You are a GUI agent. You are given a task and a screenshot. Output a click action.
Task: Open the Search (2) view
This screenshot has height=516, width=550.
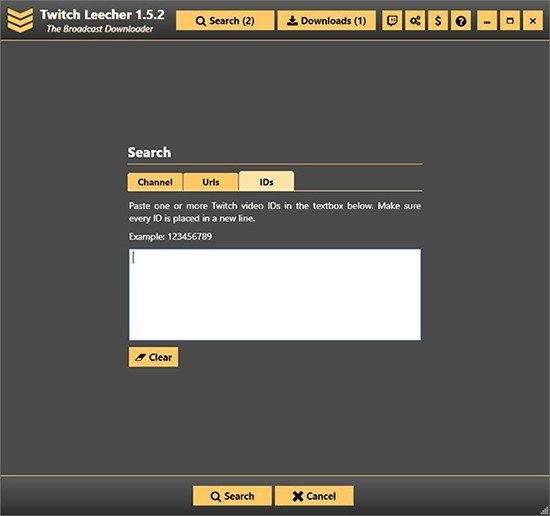(225, 21)
